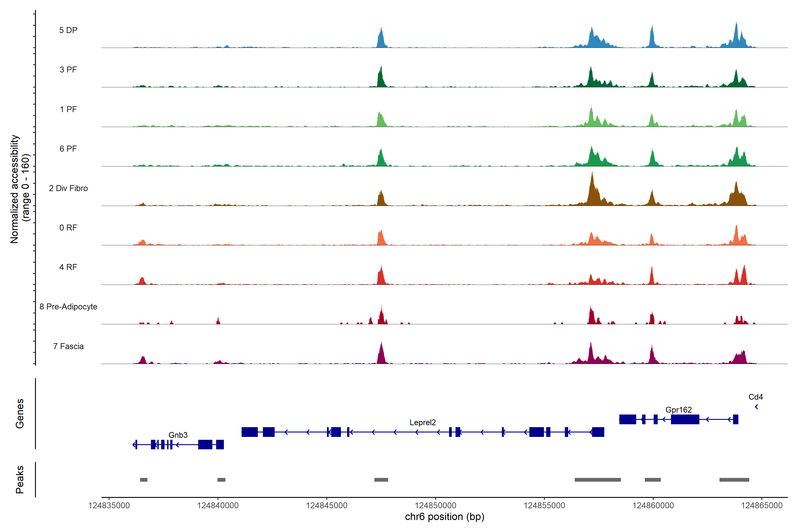Click the Genes panel label
The image size is (798, 532).
coord(20,414)
